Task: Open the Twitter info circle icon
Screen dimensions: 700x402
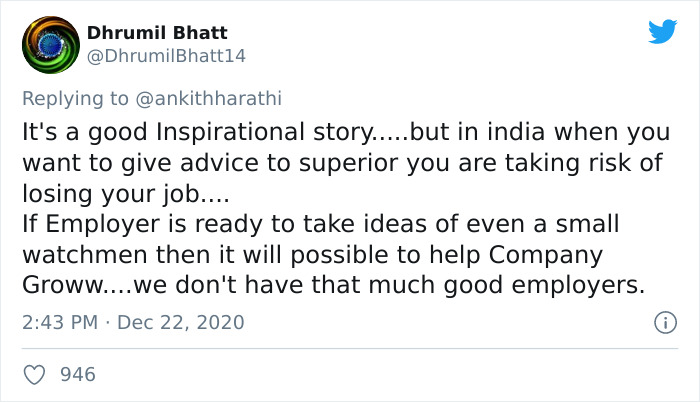Action: click(x=663, y=322)
